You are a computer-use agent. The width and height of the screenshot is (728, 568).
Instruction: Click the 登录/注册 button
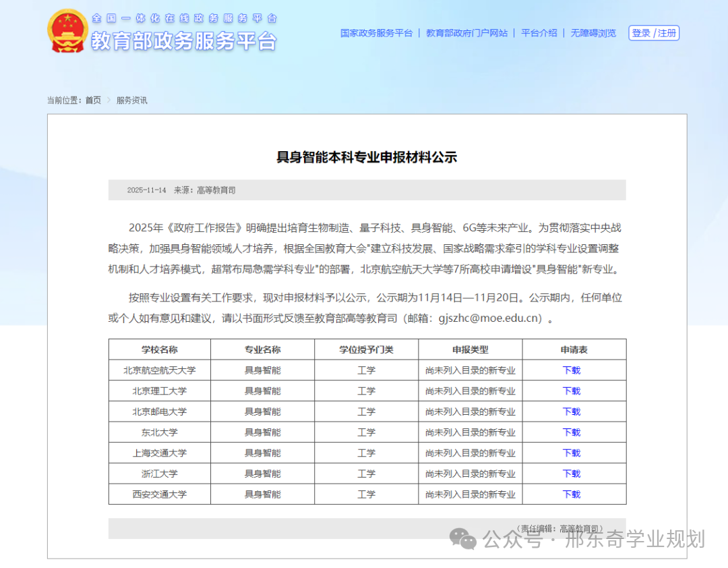654,33
